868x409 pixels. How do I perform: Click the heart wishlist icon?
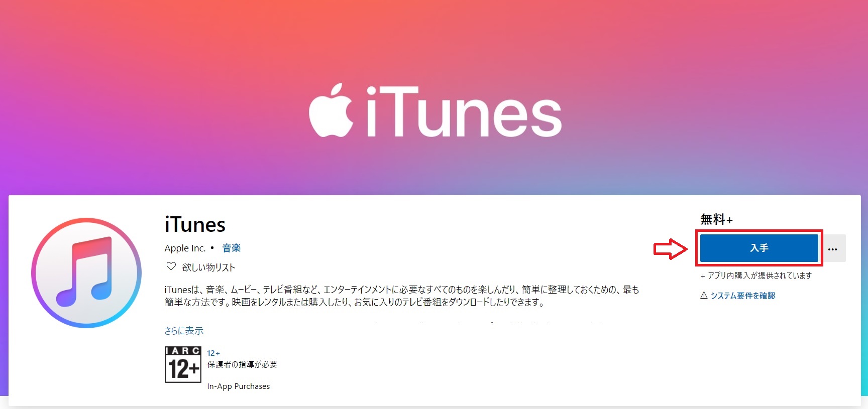(x=171, y=266)
